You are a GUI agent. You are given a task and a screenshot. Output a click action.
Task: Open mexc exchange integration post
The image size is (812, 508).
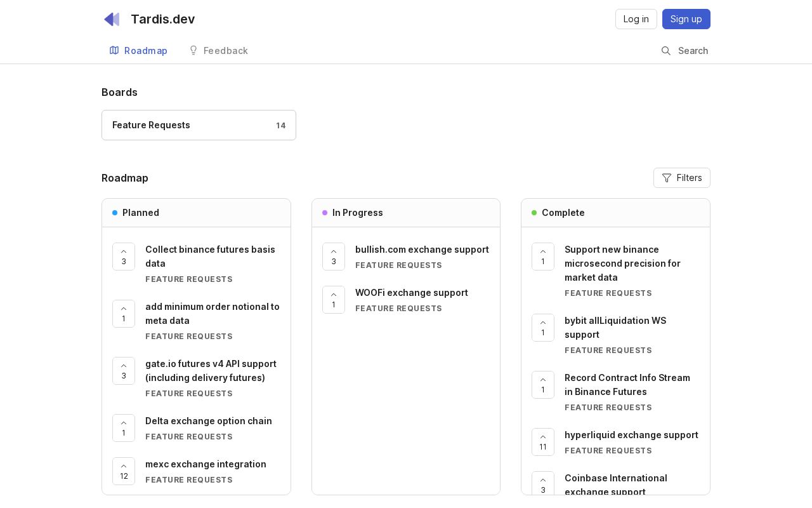click(x=206, y=464)
